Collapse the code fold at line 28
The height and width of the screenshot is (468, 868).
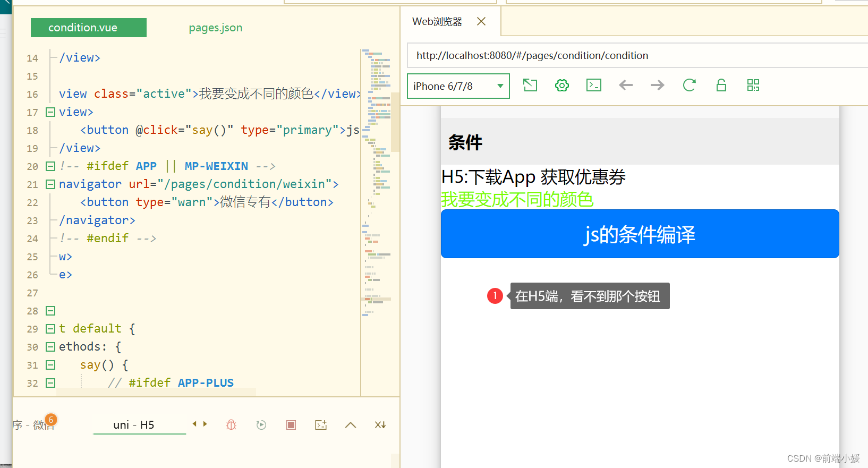(x=50, y=311)
